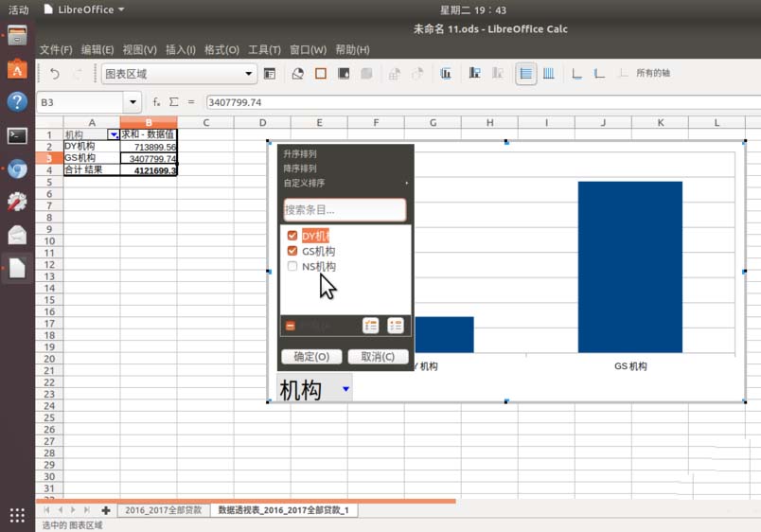Click the Sum sigma icon in formula bar
Viewport: 761px width, 532px height.
tap(173, 102)
